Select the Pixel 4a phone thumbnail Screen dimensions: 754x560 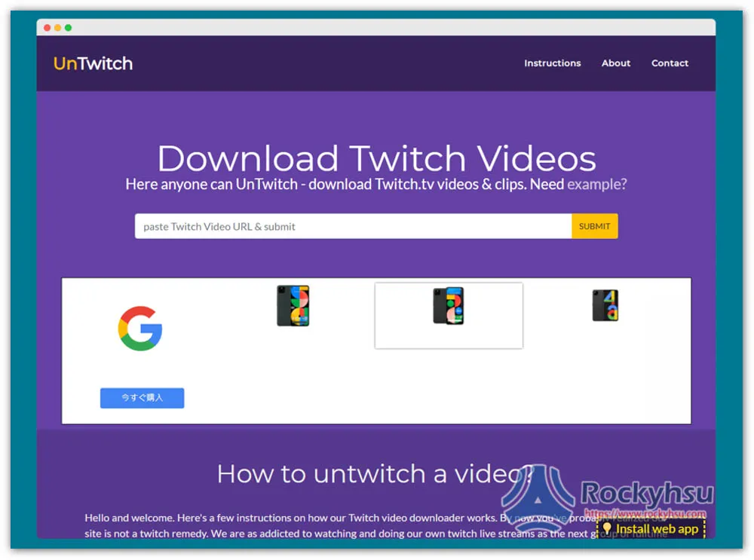[x=605, y=305]
